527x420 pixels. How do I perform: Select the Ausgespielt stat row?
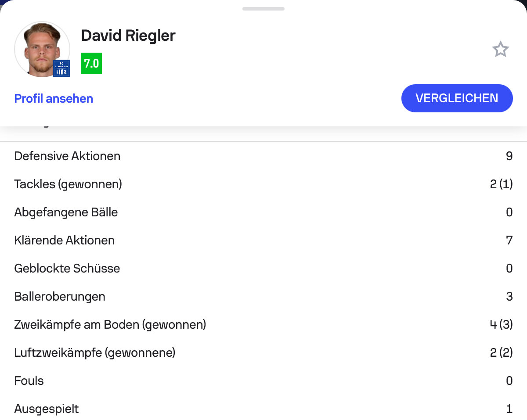[x=263, y=409]
